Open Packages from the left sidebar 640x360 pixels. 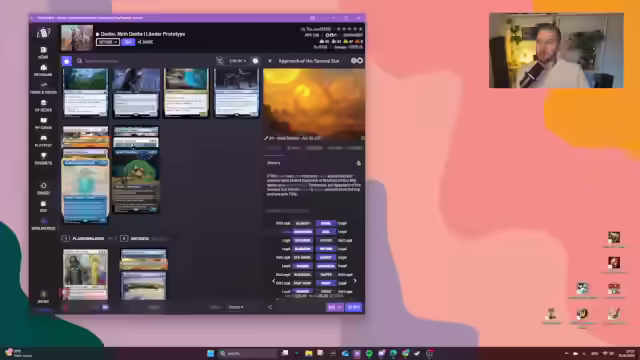pos(43,70)
